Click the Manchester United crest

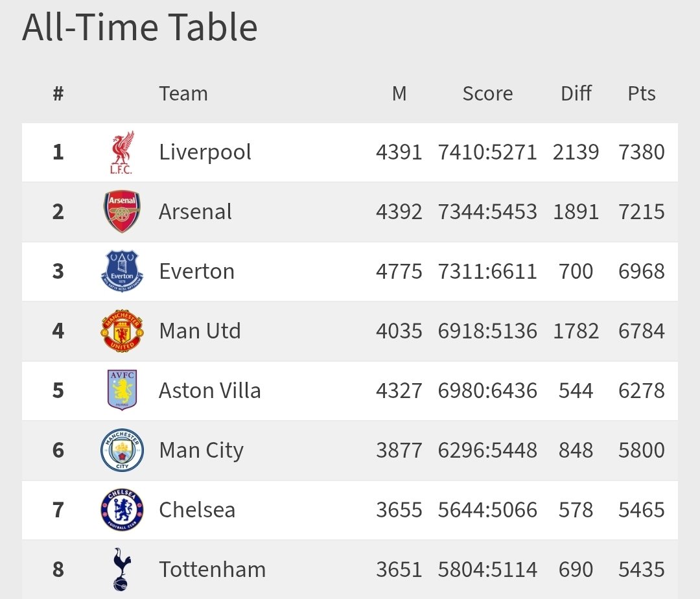point(122,331)
